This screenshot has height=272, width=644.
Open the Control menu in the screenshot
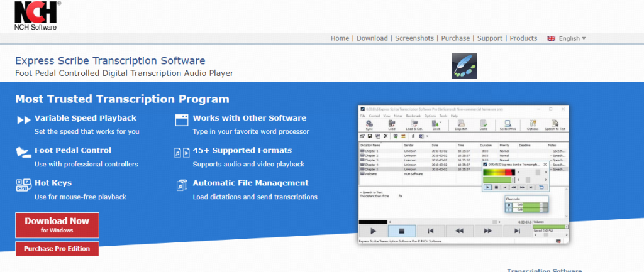[x=374, y=116]
